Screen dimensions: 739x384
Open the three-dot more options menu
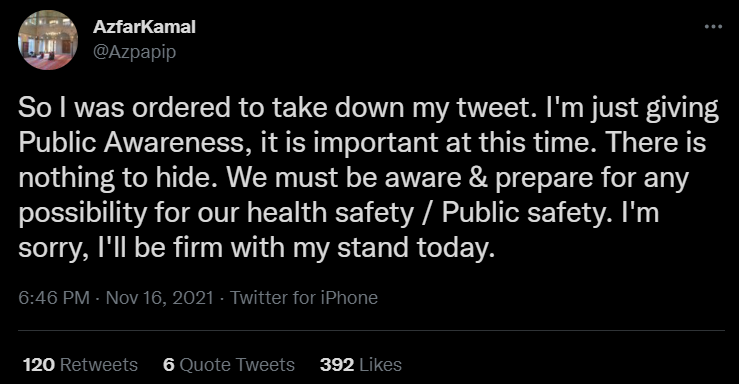click(713, 27)
